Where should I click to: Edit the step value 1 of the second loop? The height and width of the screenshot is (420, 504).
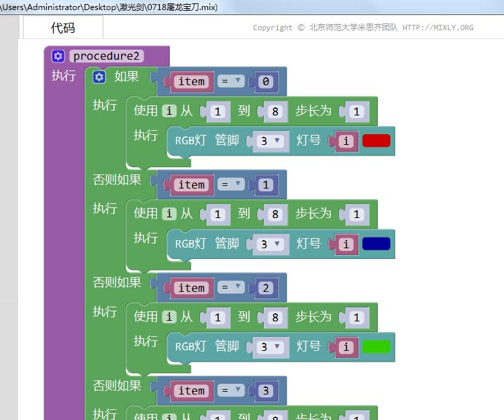[357, 214]
